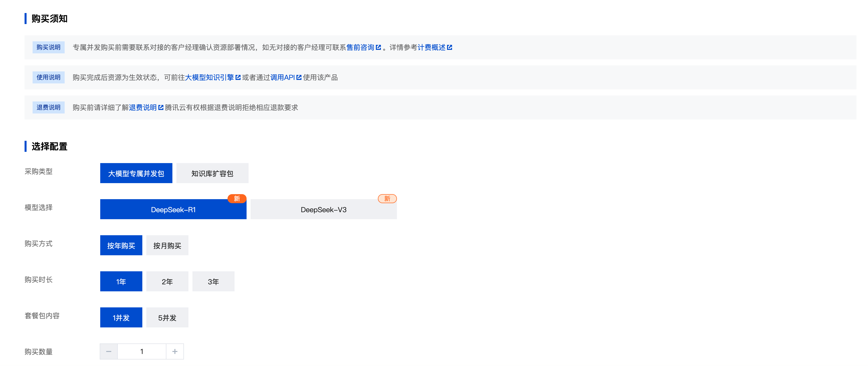This screenshot has width=868, height=366.
Task: Select the 1并发 package option
Action: [121, 317]
